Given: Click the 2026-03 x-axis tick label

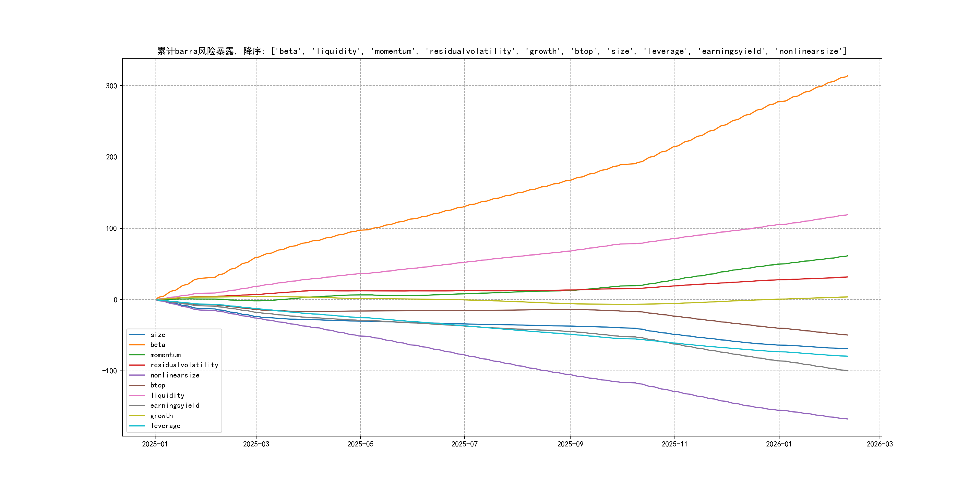Looking at the screenshot, I should tap(880, 444).
